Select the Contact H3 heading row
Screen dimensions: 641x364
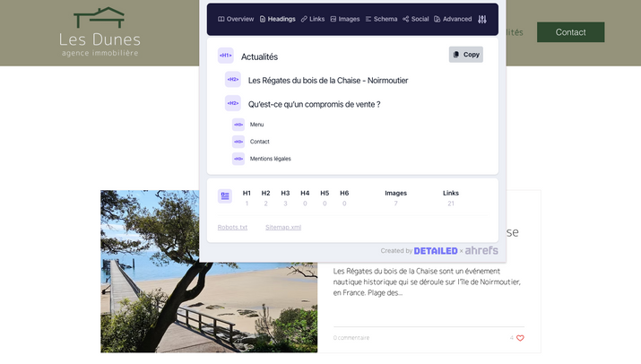click(260, 142)
